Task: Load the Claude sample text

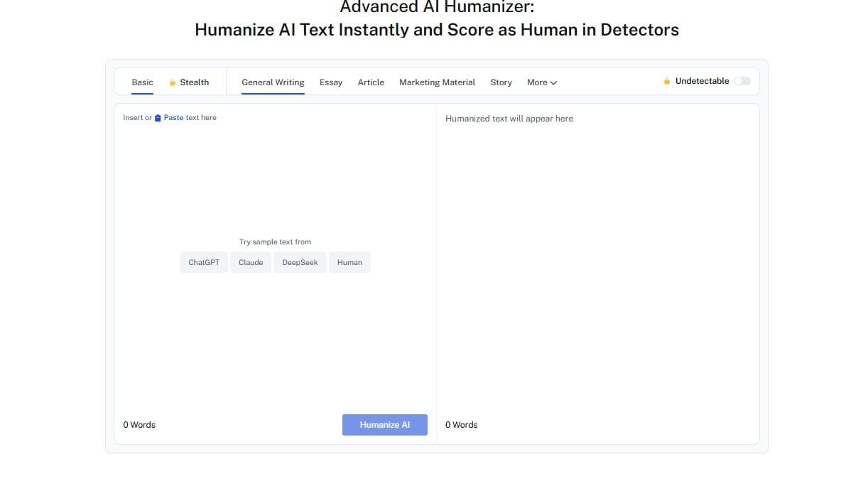Action: click(250, 261)
